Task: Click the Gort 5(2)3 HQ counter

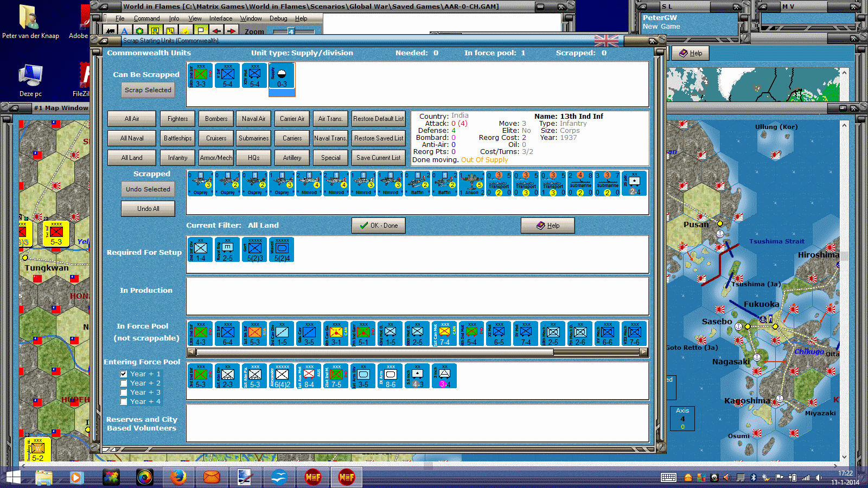Action: (254, 249)
